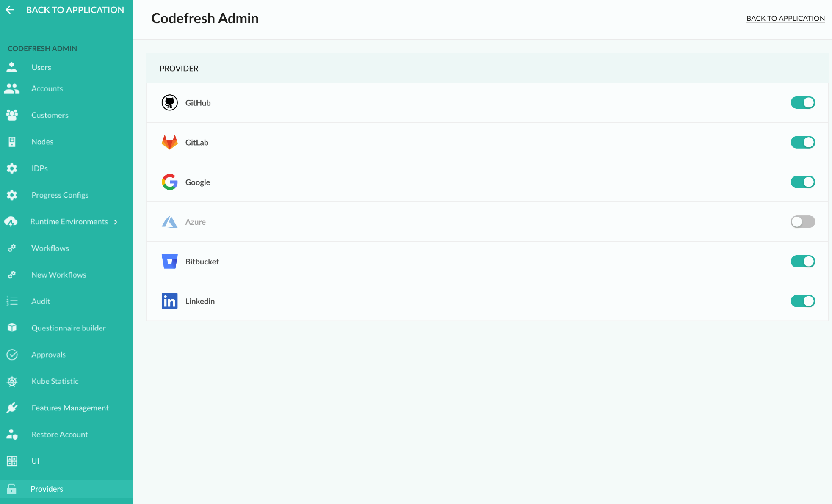This screenshot has width=832, height=504.
Task: Enable the Azure provider toggle
Action: (x=802, y=222)
